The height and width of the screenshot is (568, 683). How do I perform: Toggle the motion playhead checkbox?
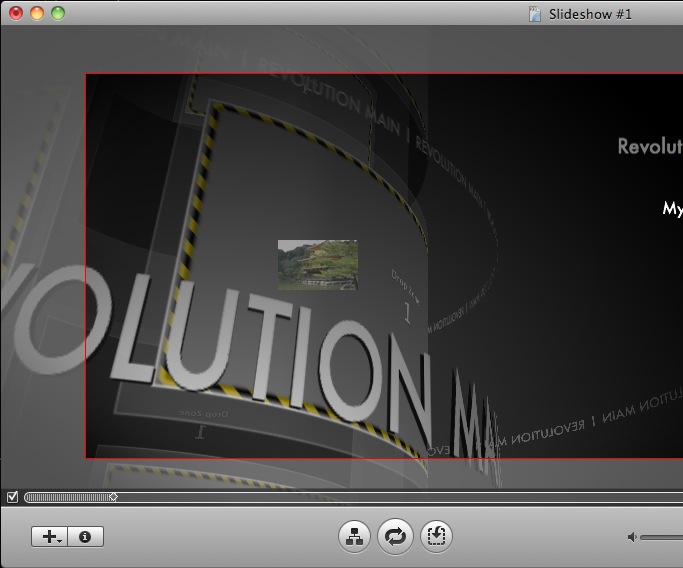point(12,497)
